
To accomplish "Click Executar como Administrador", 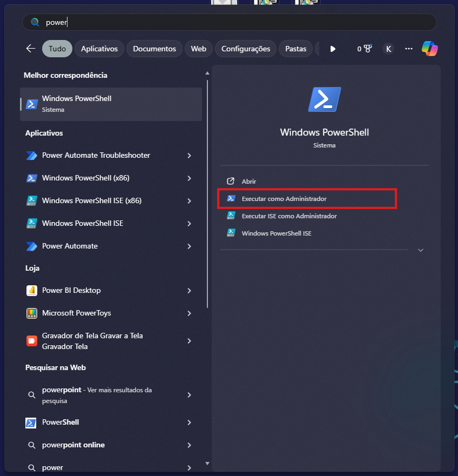I will pyautogui.click(x=284, y=199).
